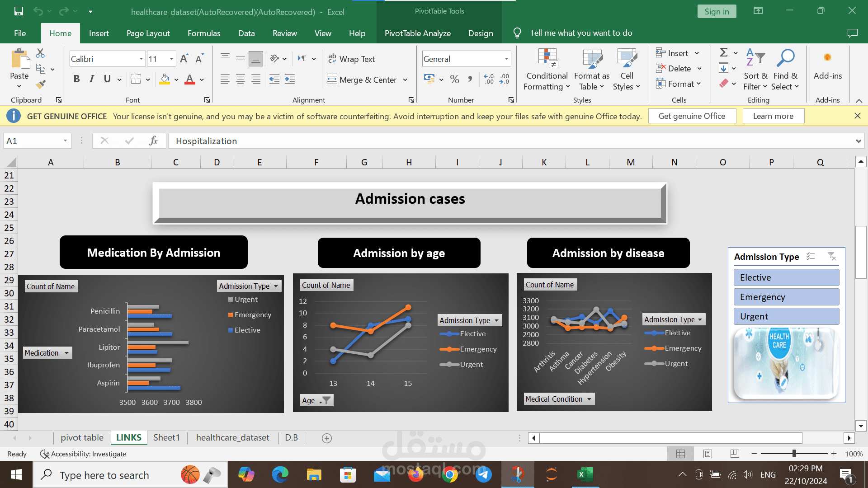
Task: Open the General number format dropdown
Action: pos(506,59)
